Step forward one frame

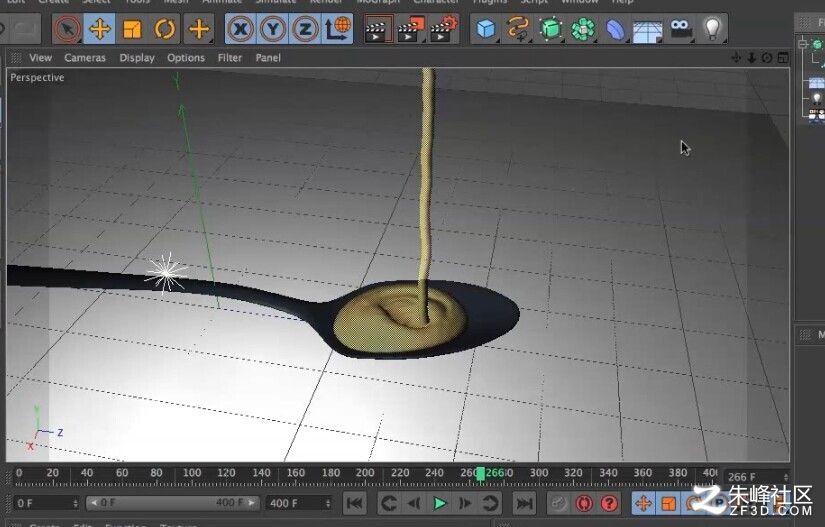465,503
